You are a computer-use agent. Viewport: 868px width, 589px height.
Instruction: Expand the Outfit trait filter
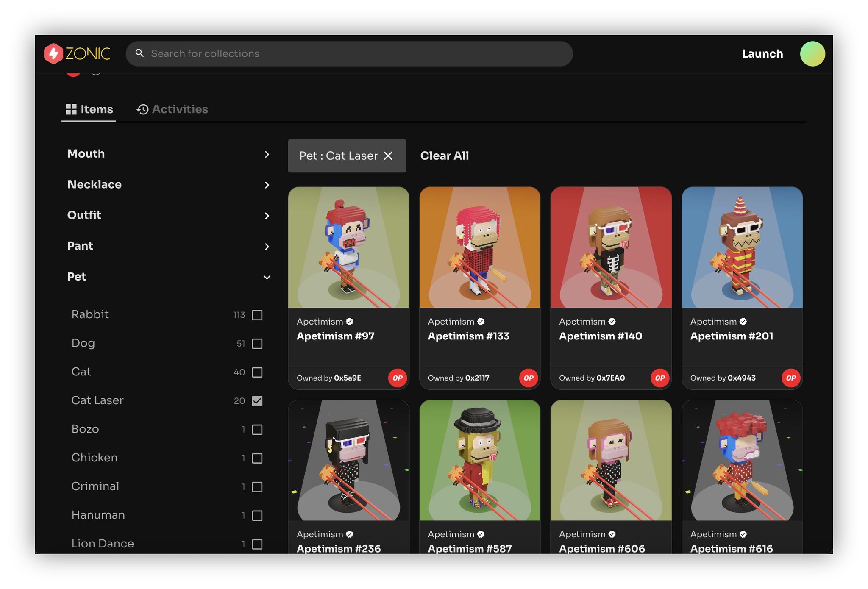[267, 216]
